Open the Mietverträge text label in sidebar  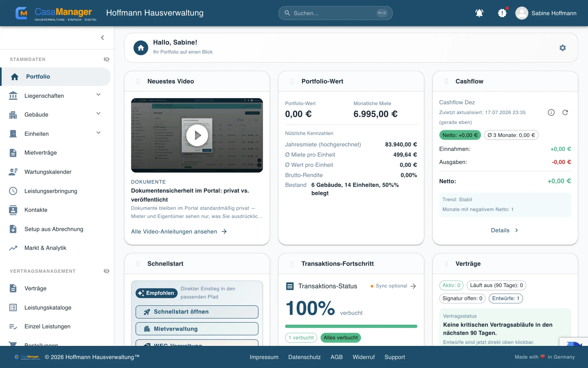[x=41, y=153]
